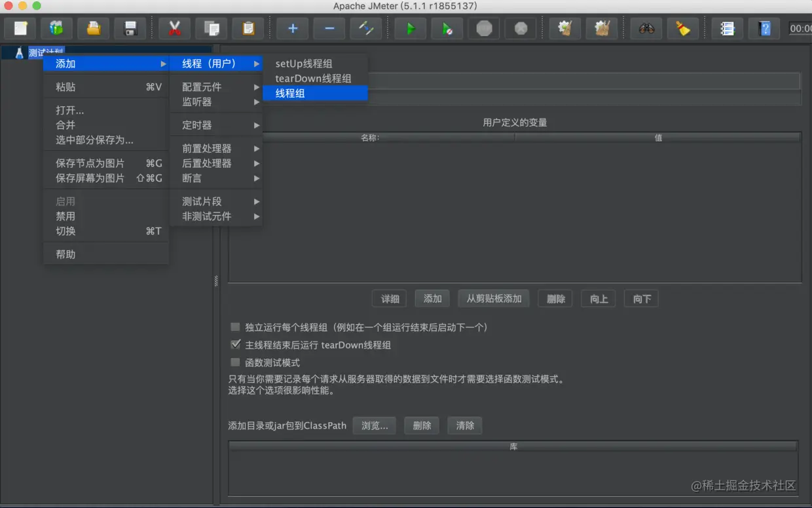Viewport: 812px width, 508px height.
Task: Click the Clear results broom icon
Action: click(x=565, y=28)
